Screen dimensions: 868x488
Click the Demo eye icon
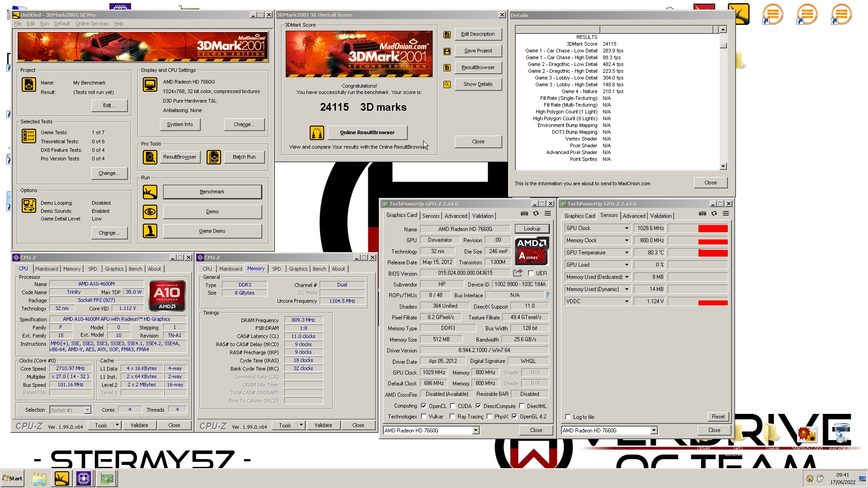tap(150, 211)
